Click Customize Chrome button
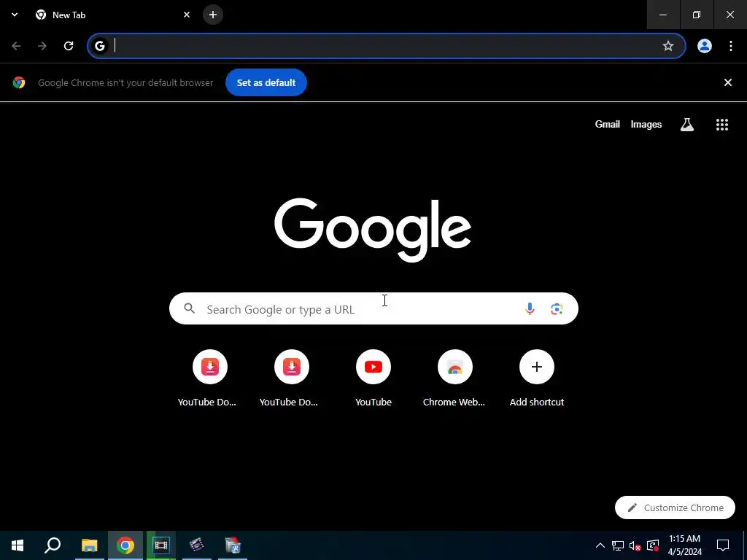Screen dimensions: 747x560 (675, 507)
